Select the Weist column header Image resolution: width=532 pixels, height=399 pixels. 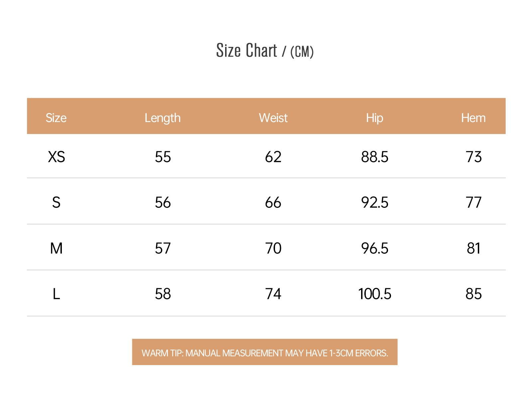coord(273,118)
